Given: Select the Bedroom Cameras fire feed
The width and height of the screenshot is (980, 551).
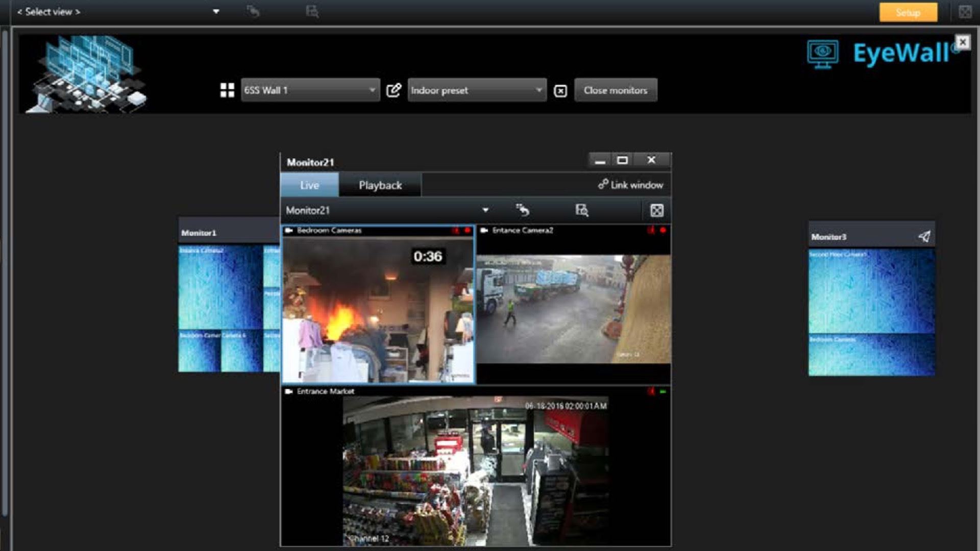Looking at the screenshot, I should click(378, 309).
